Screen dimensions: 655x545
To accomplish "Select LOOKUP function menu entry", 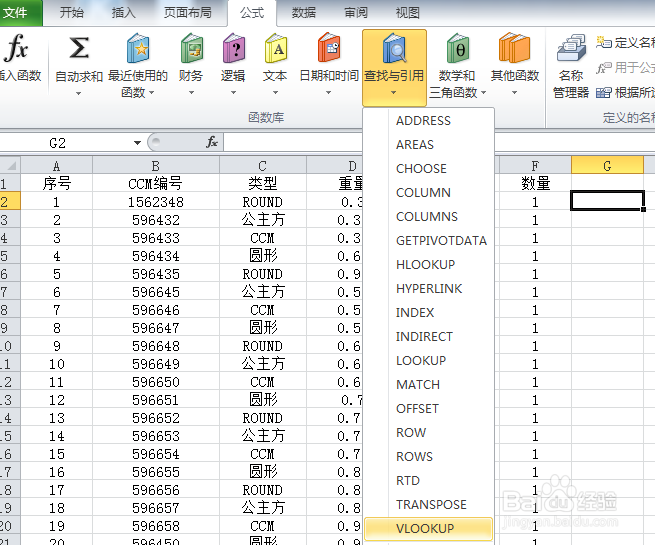I will point(428,360).
